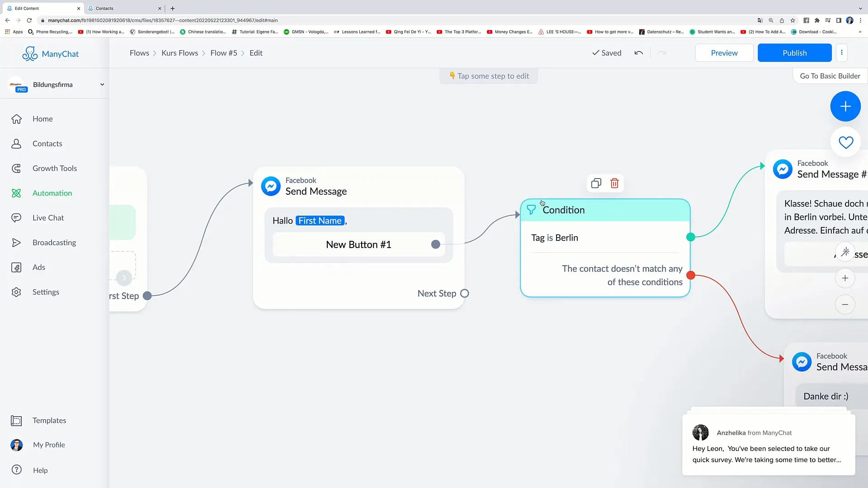The image size is (868, 488).
Task: Click the Saved status indicator
Action: click(606, 53)
